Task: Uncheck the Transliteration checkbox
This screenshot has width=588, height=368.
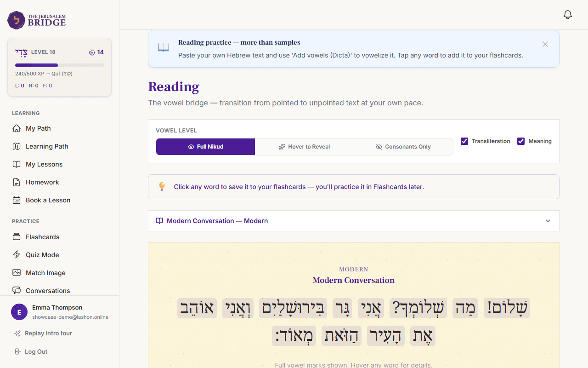Action: (x=464, y=141)
